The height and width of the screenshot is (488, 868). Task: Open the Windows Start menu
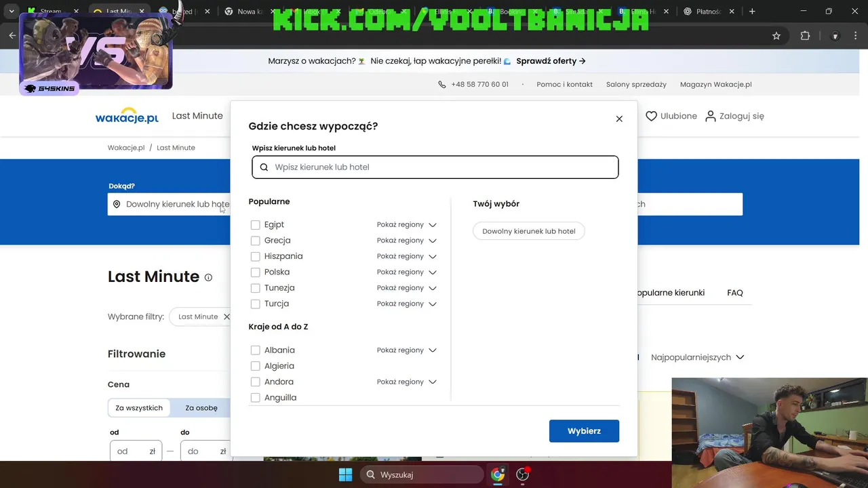click(x=345, y=474)
